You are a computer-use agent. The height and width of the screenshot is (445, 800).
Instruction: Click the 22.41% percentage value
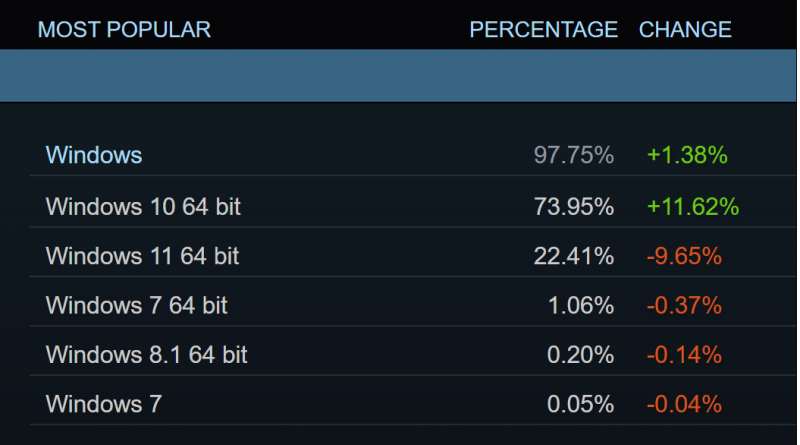pyautogui.click(x=573, y=256)
